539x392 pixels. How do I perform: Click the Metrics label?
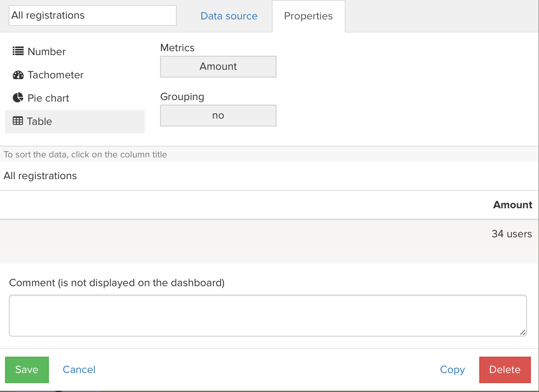177,48
